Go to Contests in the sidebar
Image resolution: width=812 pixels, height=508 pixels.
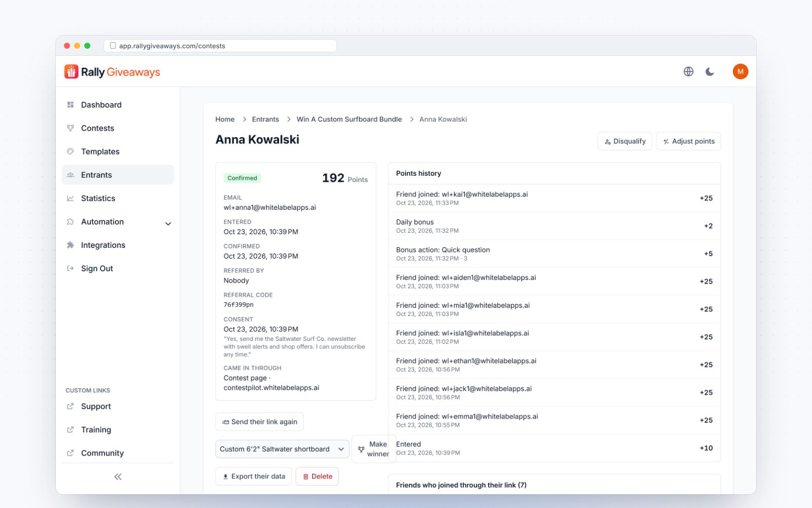click(118, 128)
